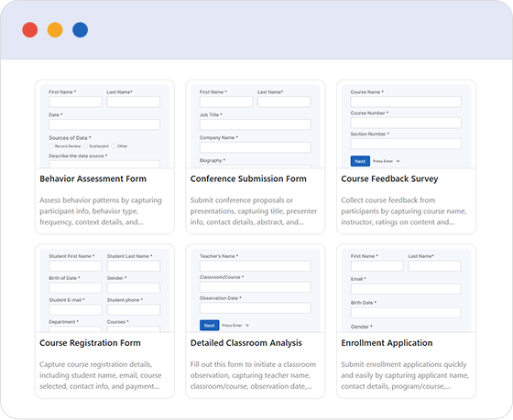
Task: Click the Student Last Name field
Action: [134, 265]
